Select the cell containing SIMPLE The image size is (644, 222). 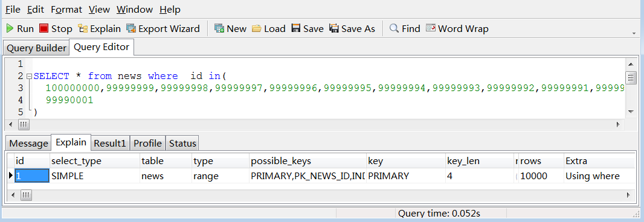click(94, 176)
